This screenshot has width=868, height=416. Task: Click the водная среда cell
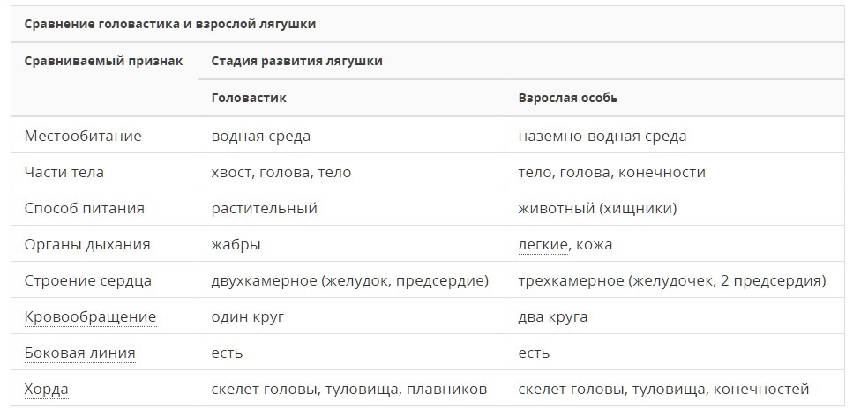click(x=261, y=136)
